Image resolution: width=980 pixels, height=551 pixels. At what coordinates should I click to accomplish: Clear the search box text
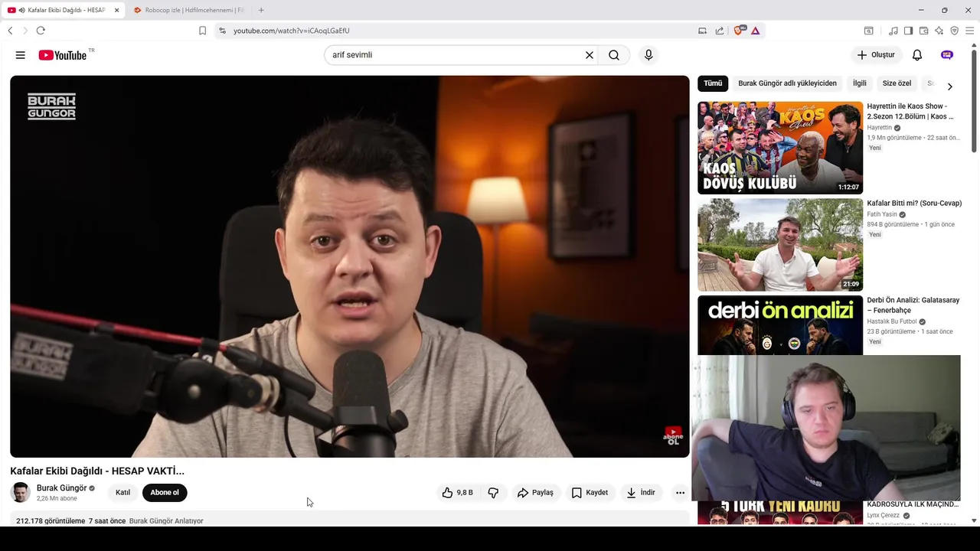click(590, 55)
